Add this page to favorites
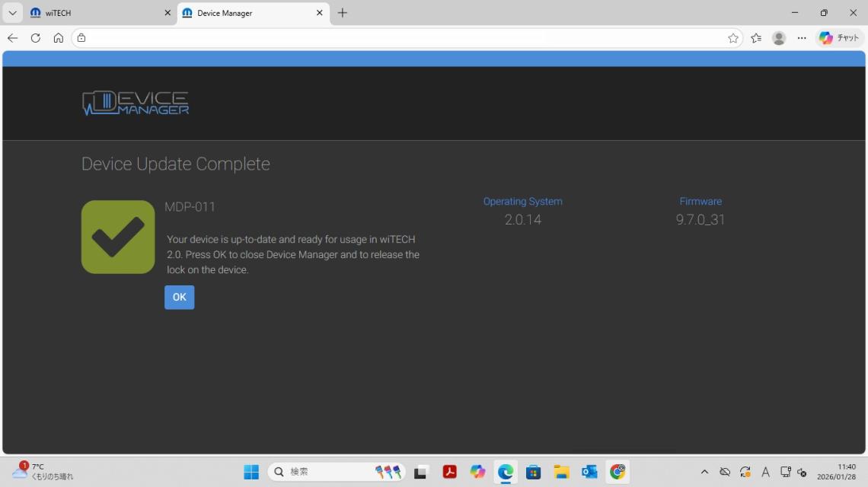This screenshot has width=868, height=487. pos(733,38)
